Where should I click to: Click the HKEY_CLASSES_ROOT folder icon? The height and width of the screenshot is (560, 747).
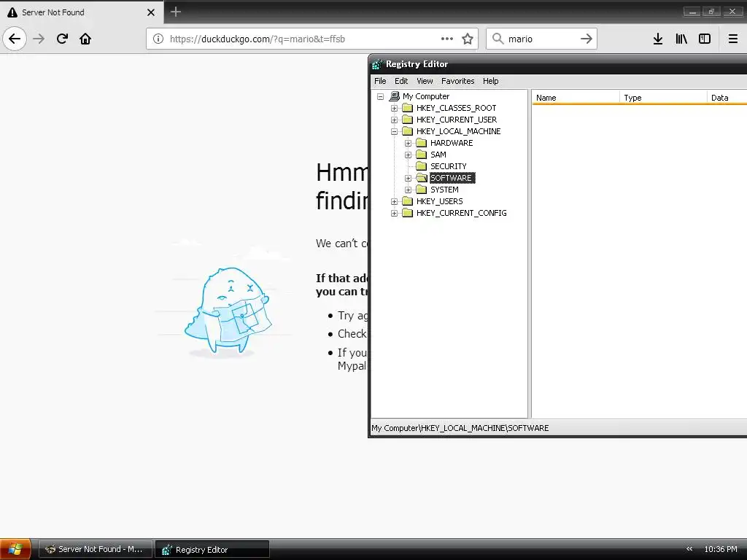pos(407,108)
